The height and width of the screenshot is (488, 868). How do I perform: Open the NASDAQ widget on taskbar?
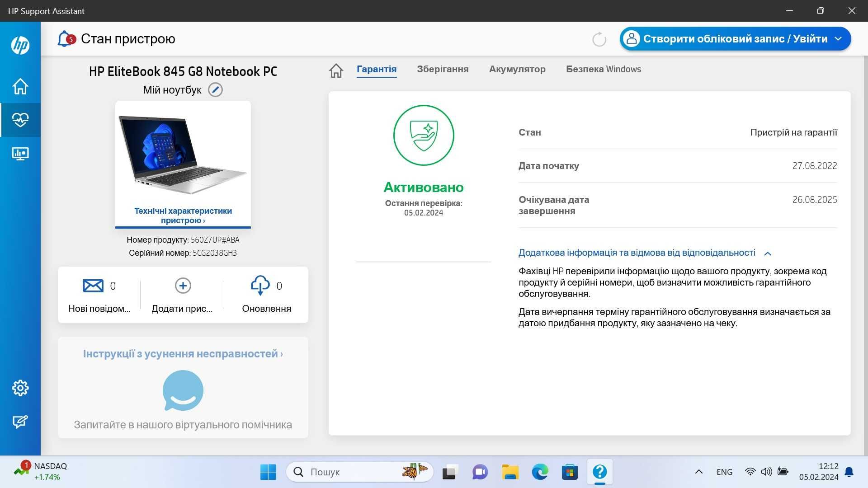pyautogui.click(x=41, y=471)
